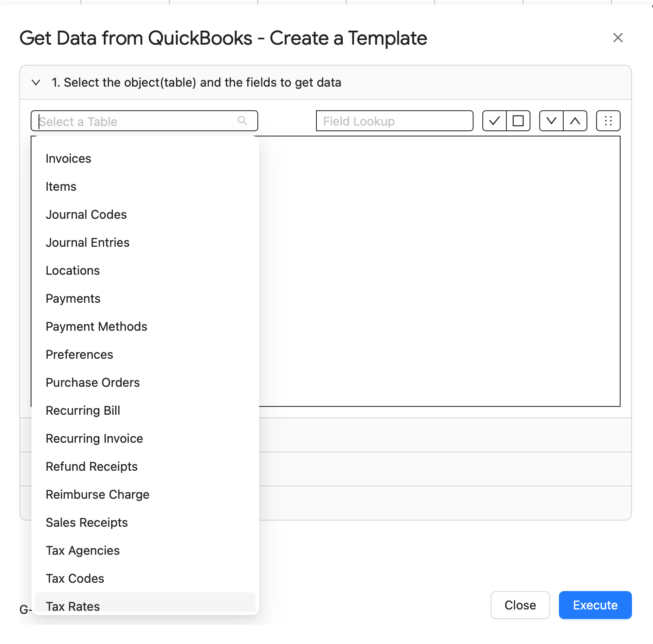
Task: Click the move field down arrow icon
Action: pyautogui.click(x=551, y=121)
